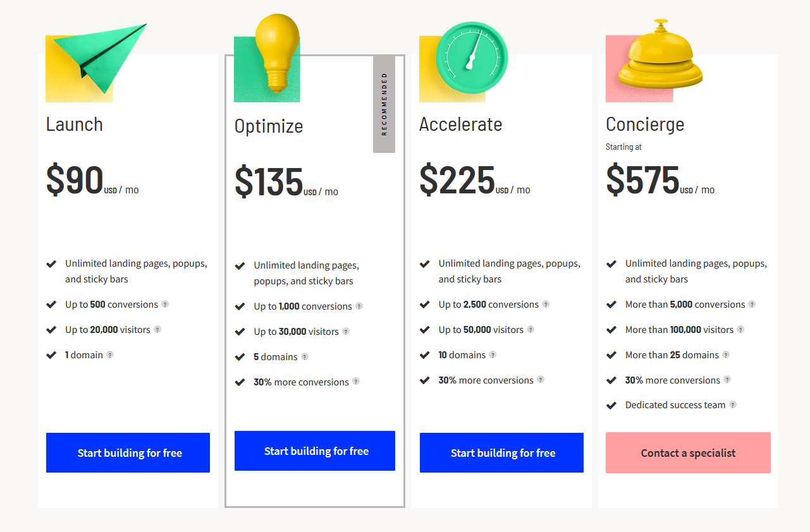Click the paper plane icon above the Launch plan

coord(95,60)
